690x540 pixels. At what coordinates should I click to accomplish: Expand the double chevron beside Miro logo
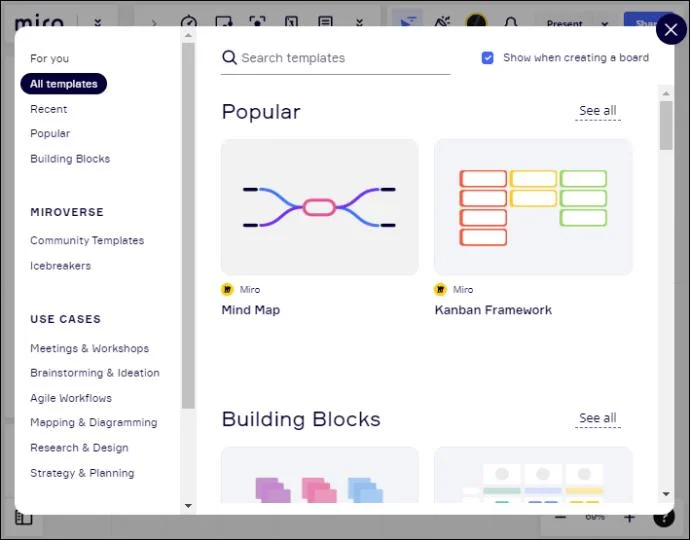pyautogui.click(x=97, y=22)
